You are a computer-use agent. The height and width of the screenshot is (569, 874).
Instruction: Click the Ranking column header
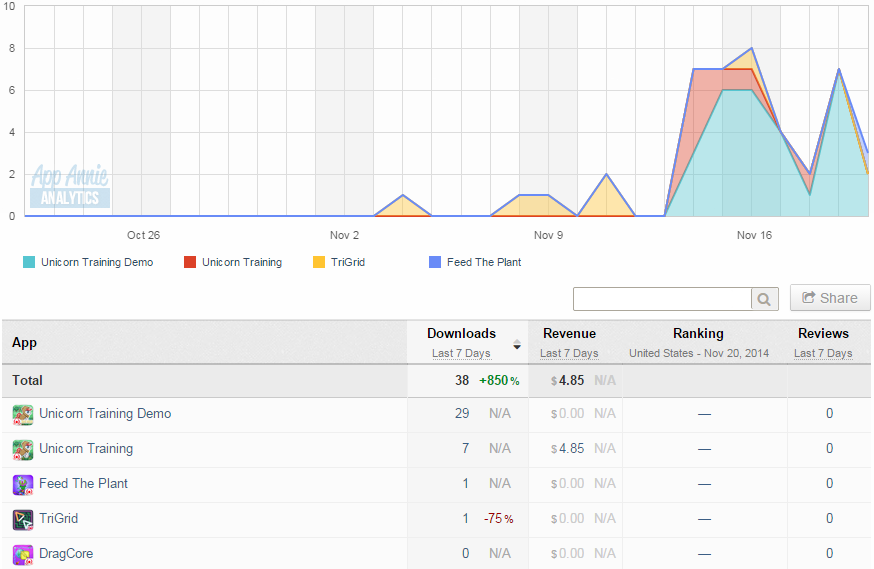698,333
